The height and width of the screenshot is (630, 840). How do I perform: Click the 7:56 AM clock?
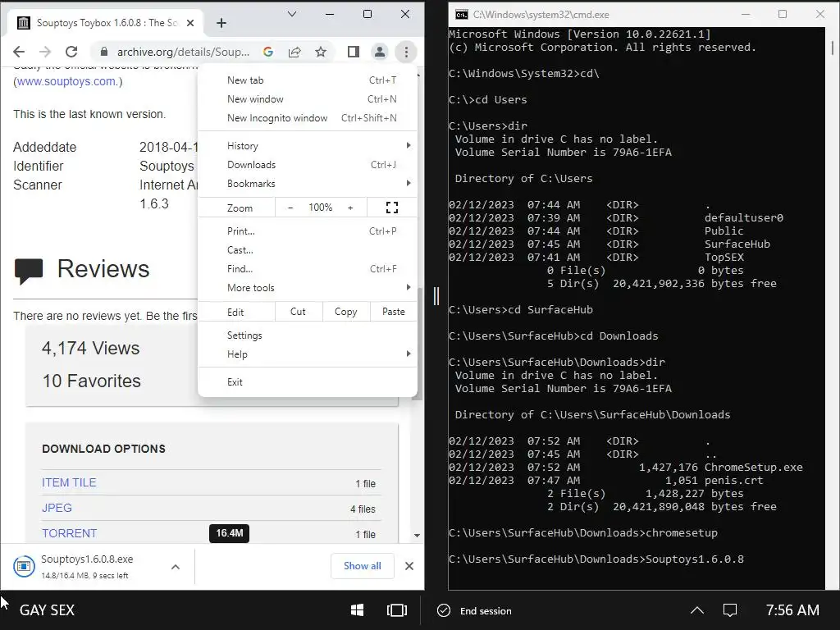point(792,610)
